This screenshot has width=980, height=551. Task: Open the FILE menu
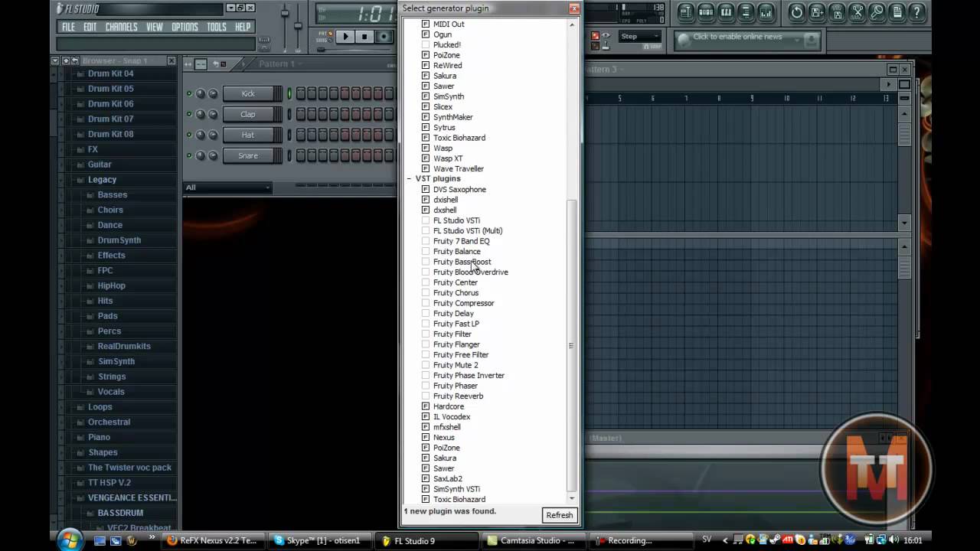point(68,27)
